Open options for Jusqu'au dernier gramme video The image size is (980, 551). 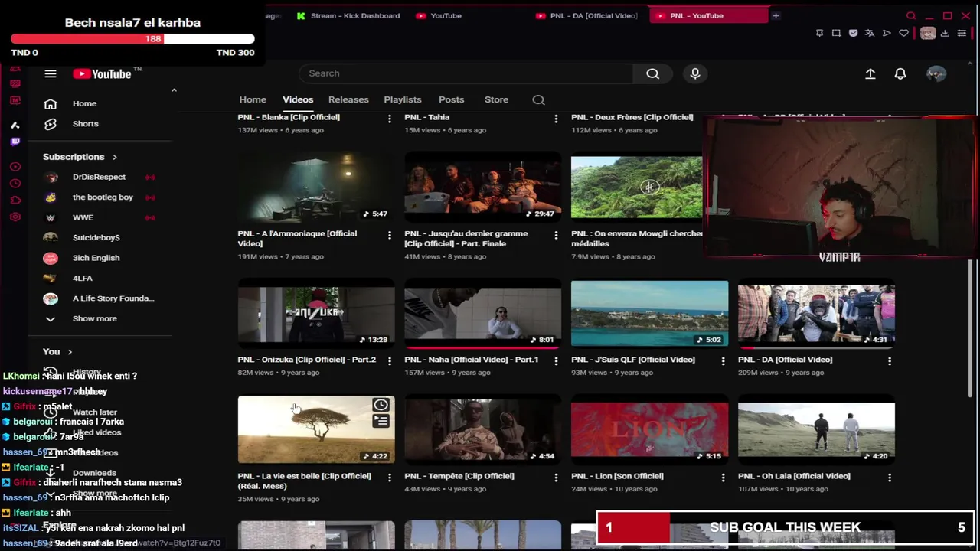pyautogui.click(x=556, y=235)
